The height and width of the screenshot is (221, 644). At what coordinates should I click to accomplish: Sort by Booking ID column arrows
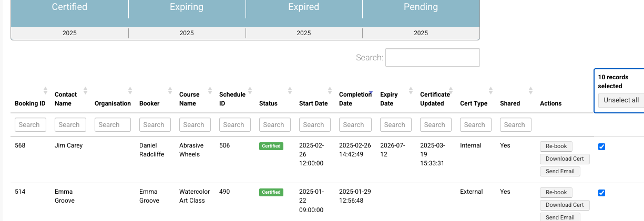pyautogui.click(x=45, y=90)
